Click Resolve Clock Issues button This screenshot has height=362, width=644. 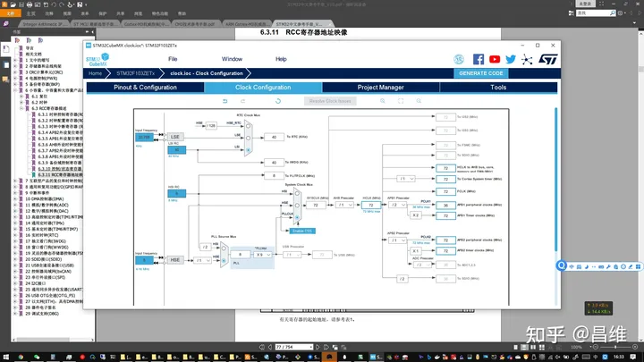tap(330, 101)
